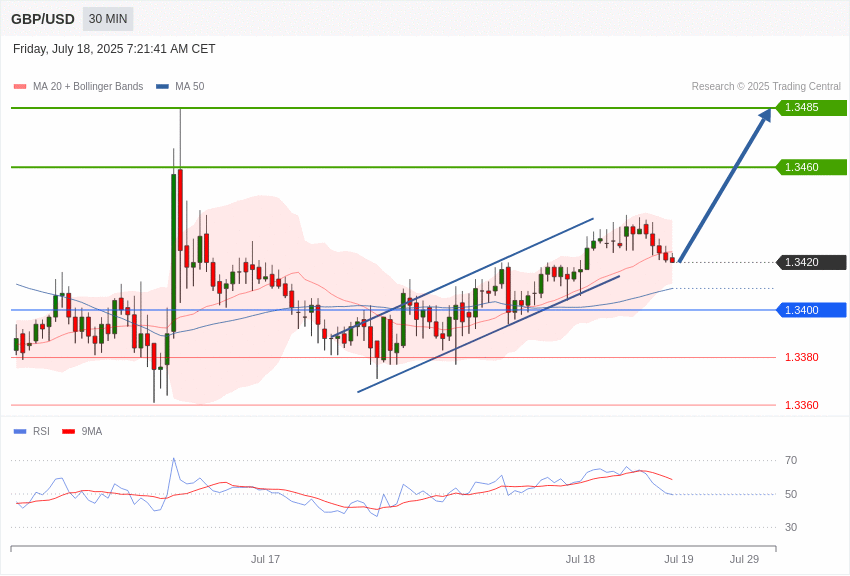Click the Jul 19 date axis label

(x=679, y=559)
